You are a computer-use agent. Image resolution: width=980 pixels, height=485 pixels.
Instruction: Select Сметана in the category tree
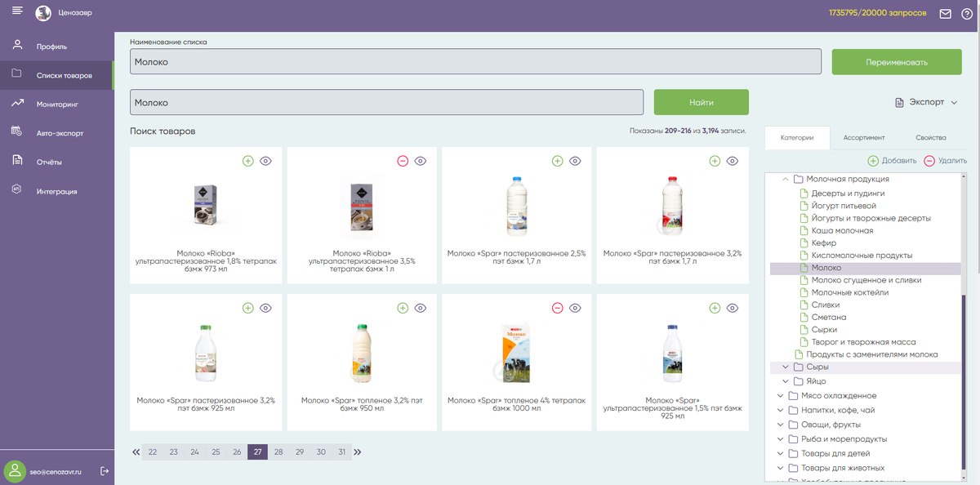click(x=828, y=318)
